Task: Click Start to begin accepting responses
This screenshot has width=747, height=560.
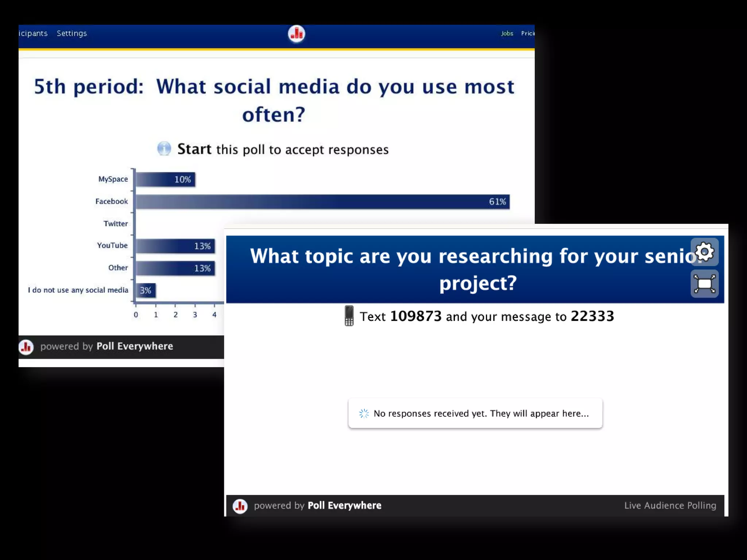Action: pyautogui.click(x=194, y=149)
